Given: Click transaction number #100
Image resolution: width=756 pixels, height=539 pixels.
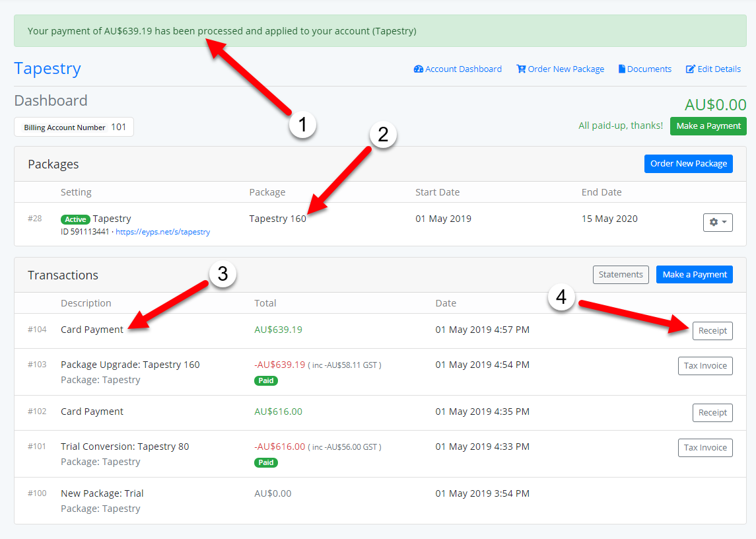Looking at the screenshot, I should pos(37,493).
